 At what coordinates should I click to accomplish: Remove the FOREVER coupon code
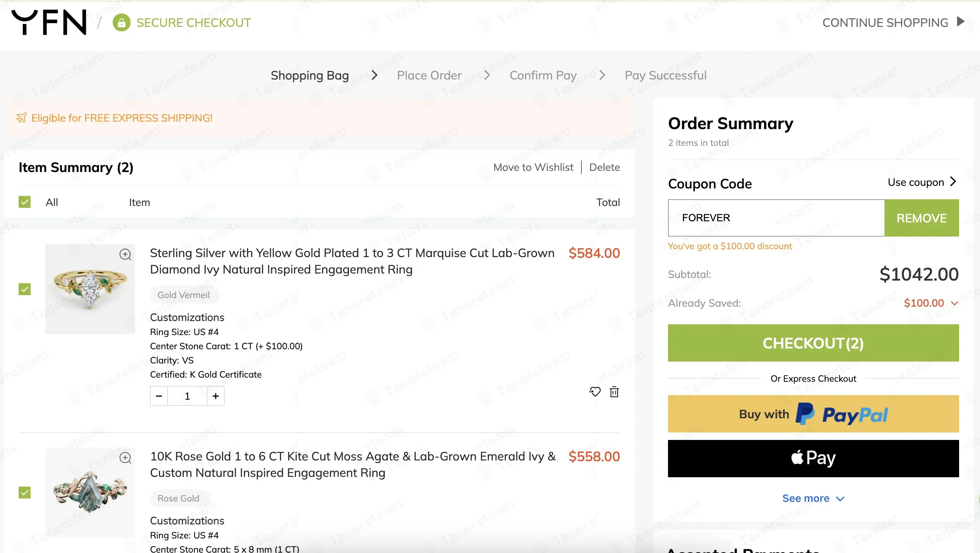(921, 218)
